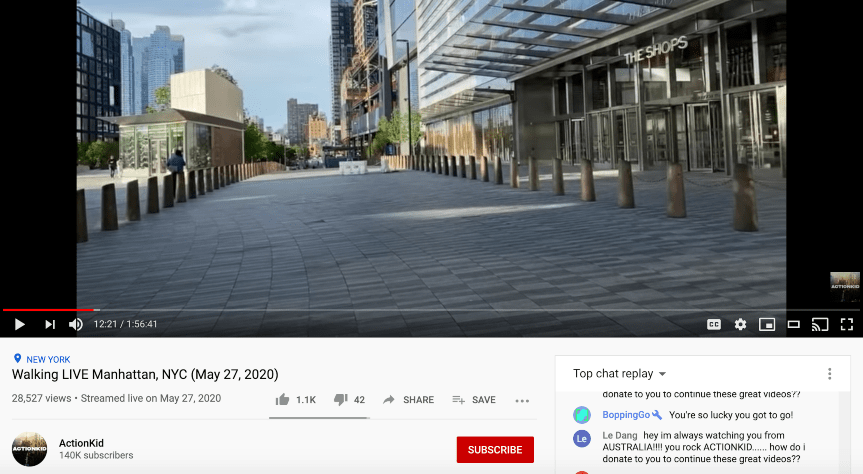Image resolution: width=863 pixels, height=474 pixels.
Task: Enable miniplayer mode
Action: [767, 324]
